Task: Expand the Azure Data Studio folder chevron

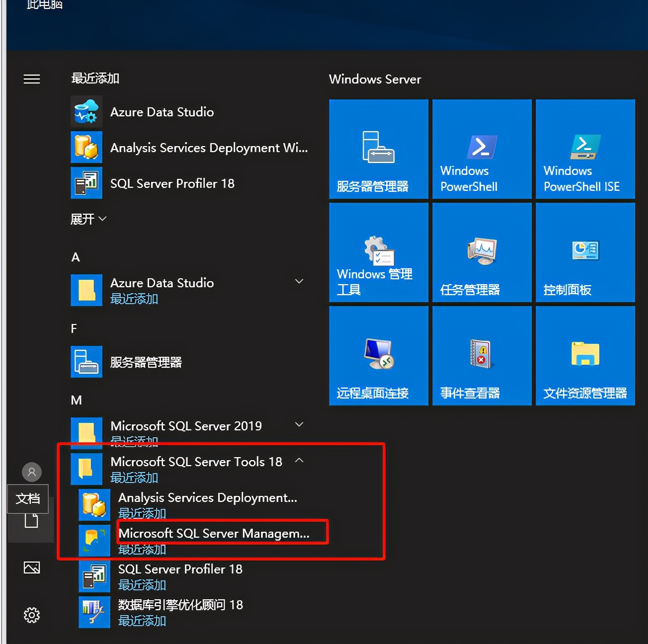Action: coord(299,281)
